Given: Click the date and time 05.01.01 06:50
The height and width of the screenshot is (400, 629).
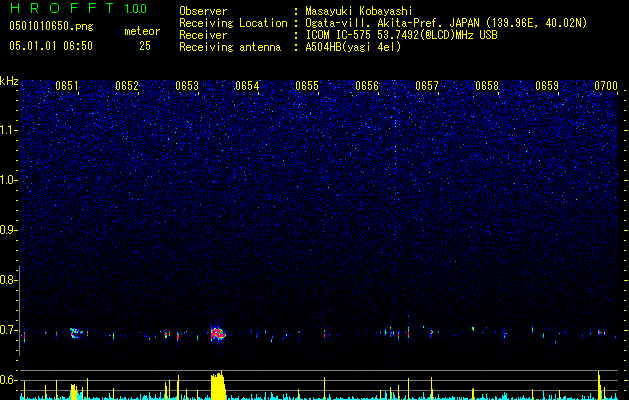Looking at the screenshot, I should pos(51,46).
